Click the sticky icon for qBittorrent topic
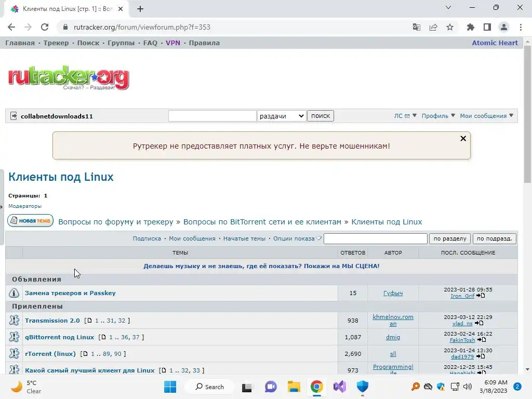This screenshot has width=532, height=399. coord(14,337)
